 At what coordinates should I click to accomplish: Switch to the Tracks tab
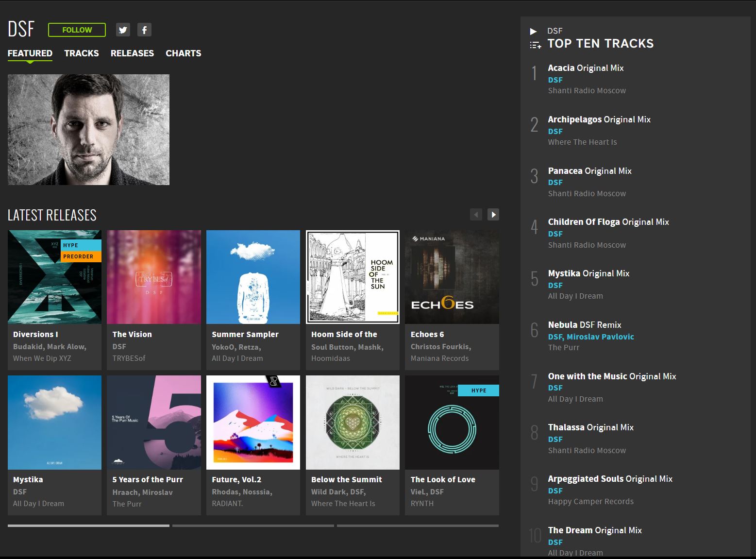tap(82, 53)
